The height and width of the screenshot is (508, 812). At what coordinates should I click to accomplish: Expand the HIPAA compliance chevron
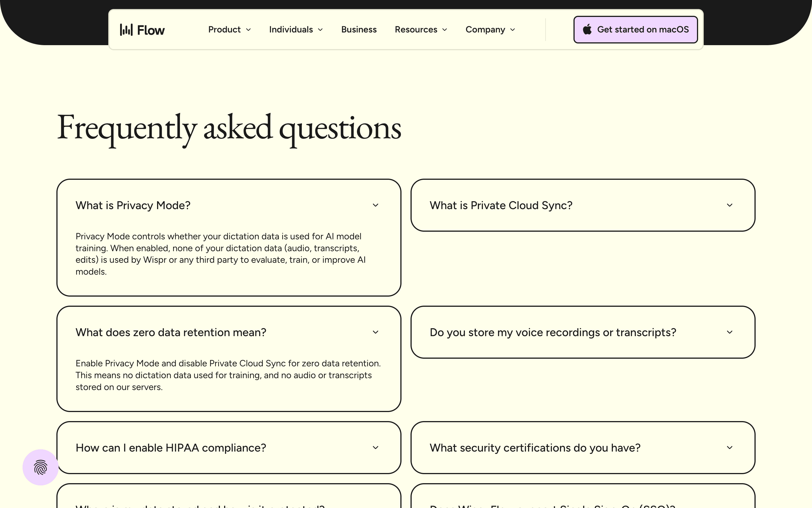376,448
